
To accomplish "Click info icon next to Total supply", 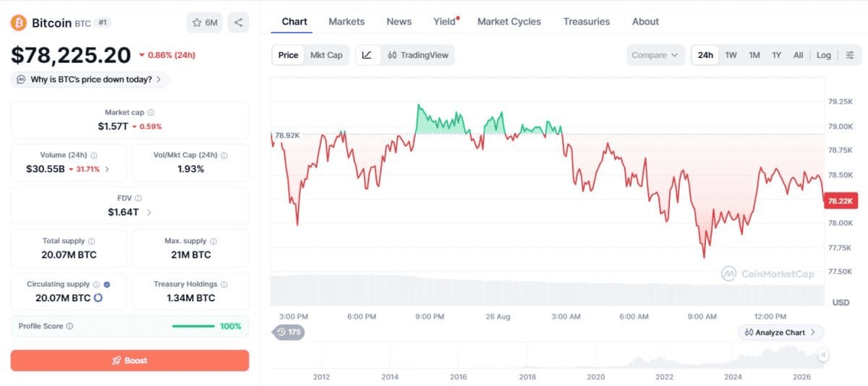I will (x=91, y=241).
